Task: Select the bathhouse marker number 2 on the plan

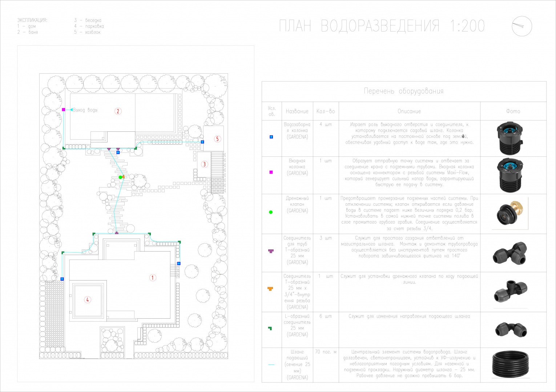Action: click(x=118, y=111)
